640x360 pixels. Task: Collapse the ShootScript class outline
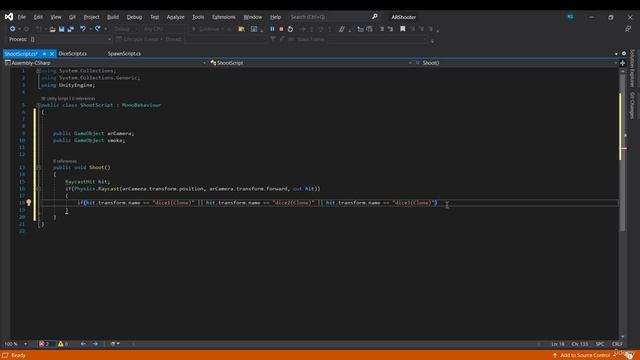pos(38,105)
